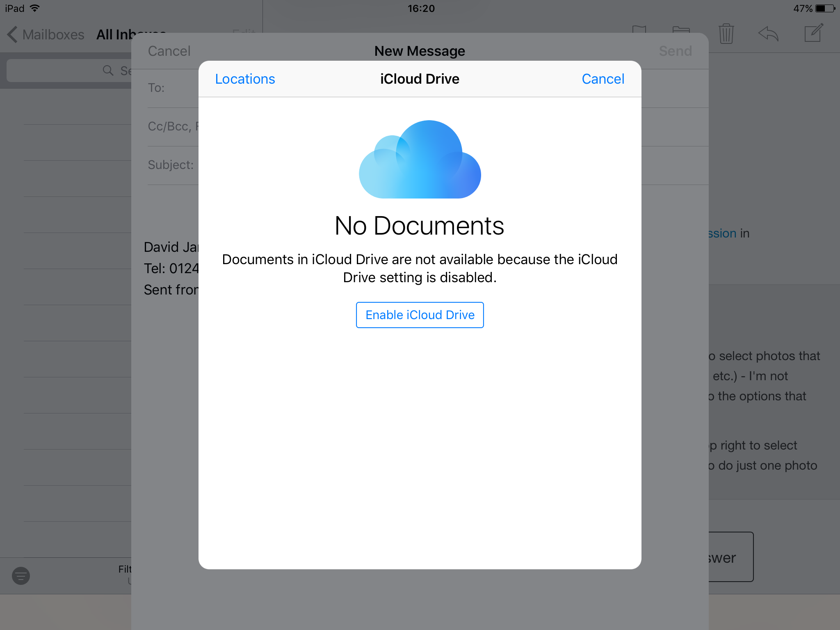
Task: Go back to Locations
Action: click(245, 79)
